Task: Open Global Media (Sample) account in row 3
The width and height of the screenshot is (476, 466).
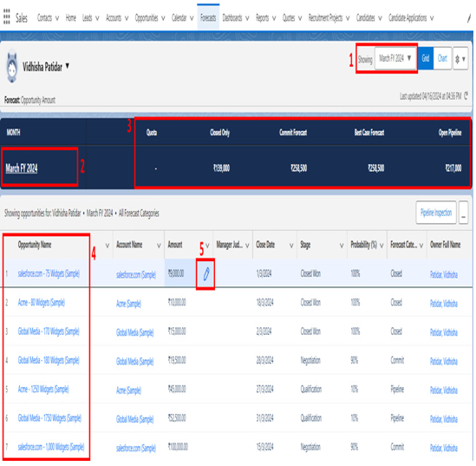Action: click(x=134, y=332)
